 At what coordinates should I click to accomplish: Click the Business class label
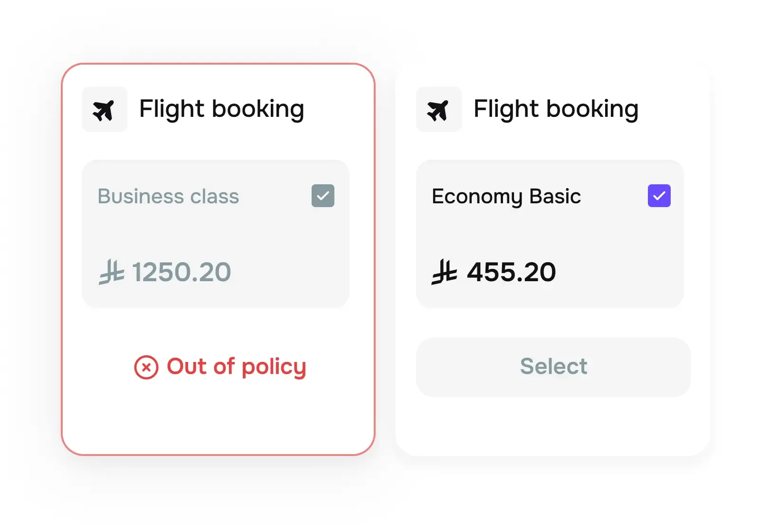tap(168, 196)
